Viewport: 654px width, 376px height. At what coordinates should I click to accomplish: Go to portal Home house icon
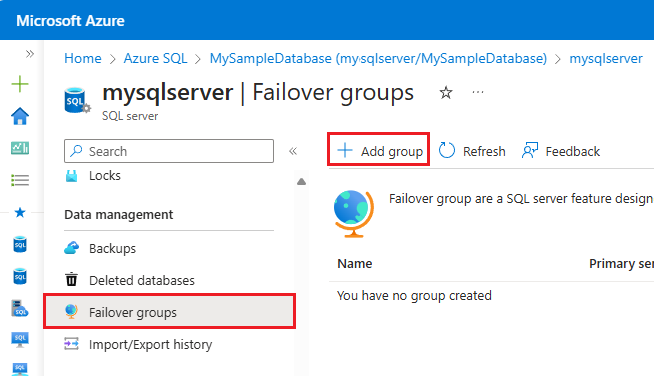tap(20, 116)
